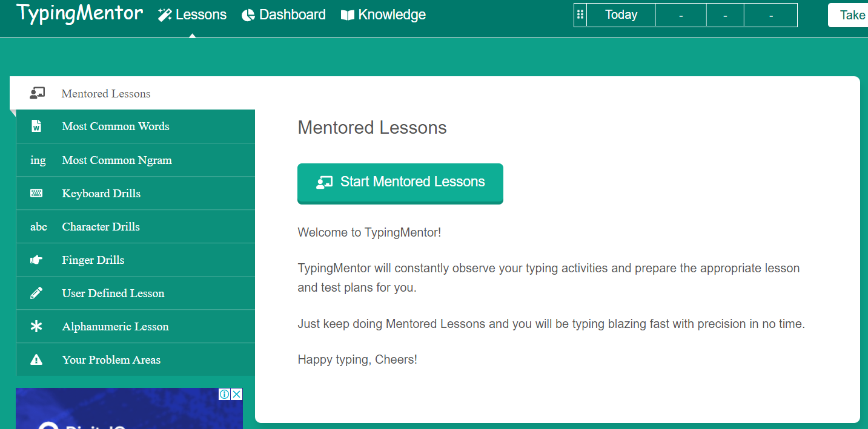Open the Dashboard menu label

(x=293, y=15)
